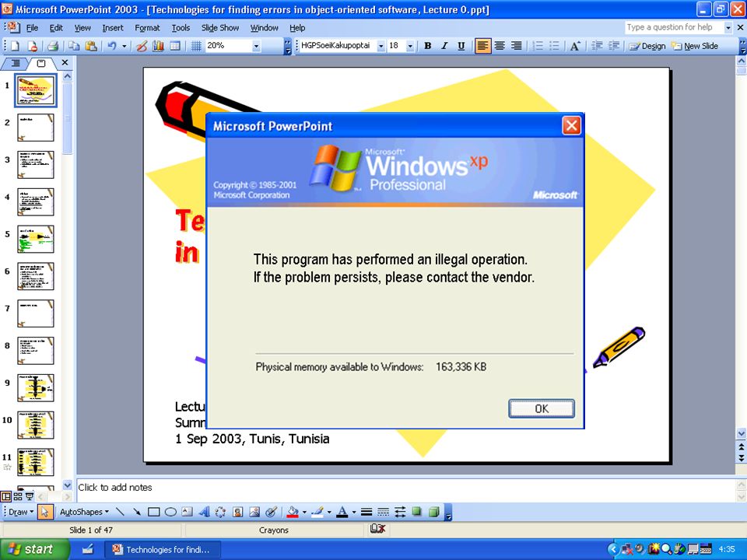
Task: Select the Text Box tool
Action: pos(188,512)
